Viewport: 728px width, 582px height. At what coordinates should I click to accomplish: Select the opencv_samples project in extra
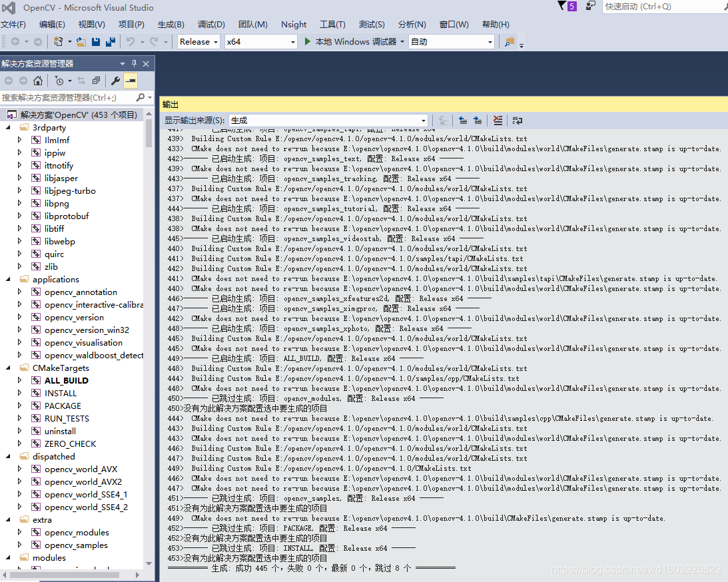click(76, 545)
